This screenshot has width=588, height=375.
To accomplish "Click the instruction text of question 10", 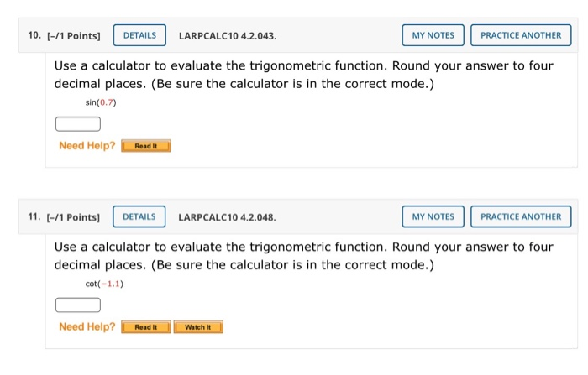I will click(x=304, y=75).
